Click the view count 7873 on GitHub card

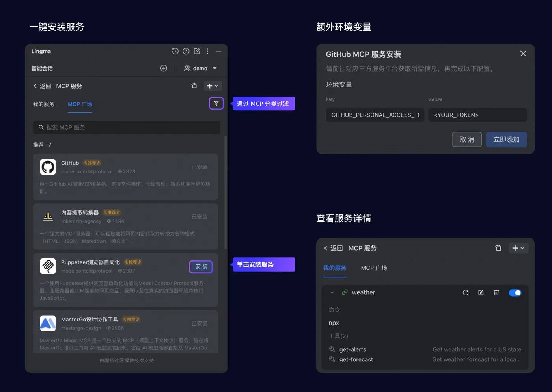tap(127, 171)
